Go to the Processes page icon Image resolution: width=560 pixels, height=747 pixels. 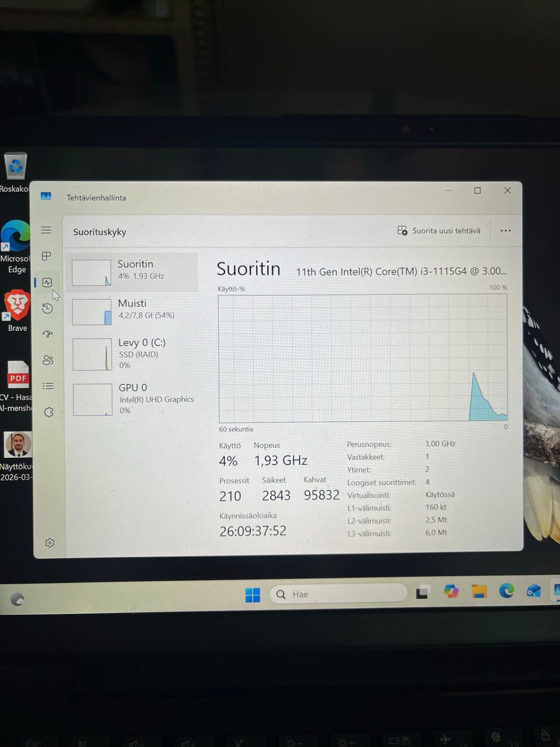pyautogui.click(x=47, y=256)
